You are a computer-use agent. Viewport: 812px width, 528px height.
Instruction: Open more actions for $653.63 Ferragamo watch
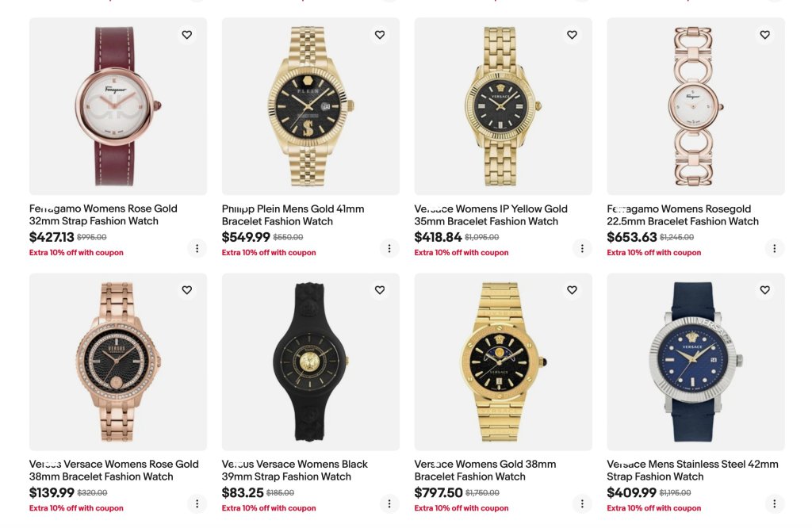click(775, 248)
